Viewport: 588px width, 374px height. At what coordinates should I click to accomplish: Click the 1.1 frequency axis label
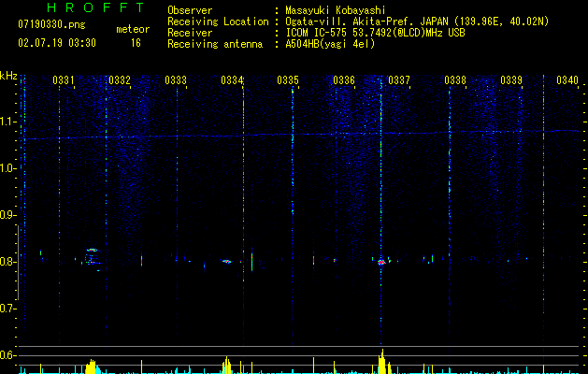click(7, 122)
